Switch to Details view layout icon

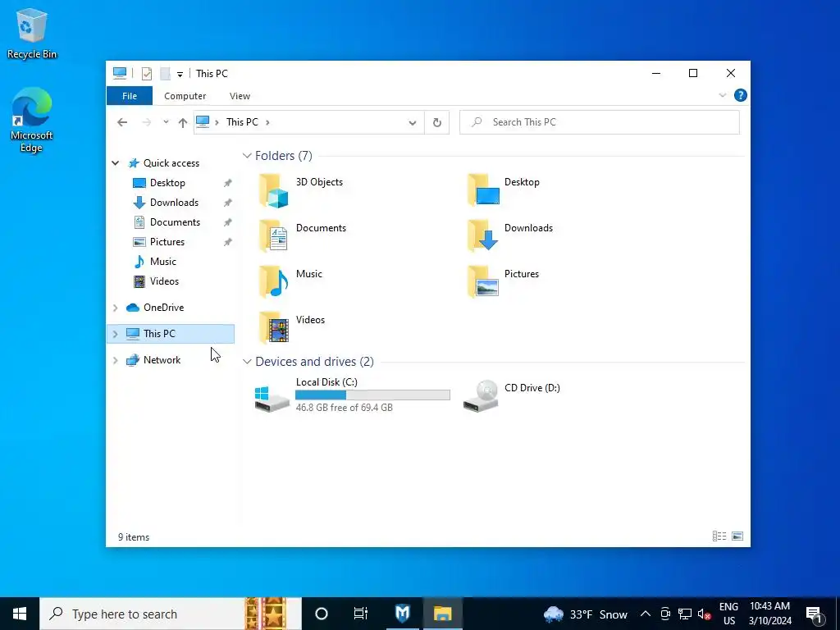pos(719,536)
